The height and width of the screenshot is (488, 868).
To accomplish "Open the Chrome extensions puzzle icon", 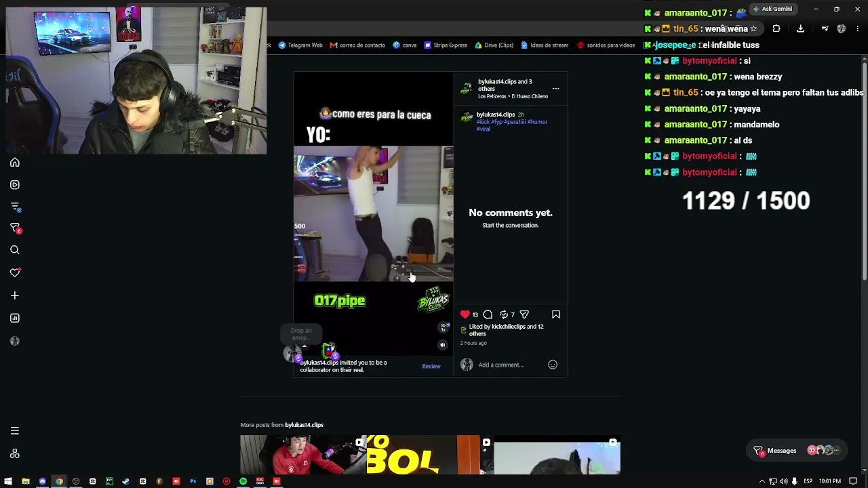I will (x=776, y=28).
